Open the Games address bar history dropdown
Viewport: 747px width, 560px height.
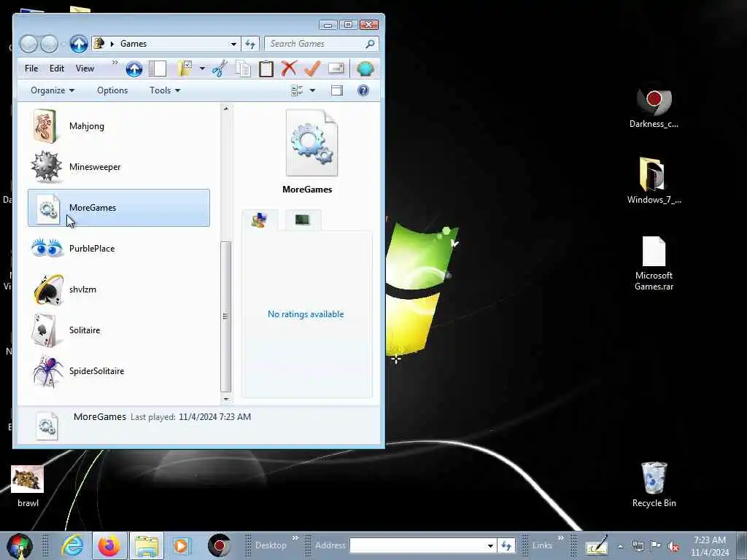233,44
